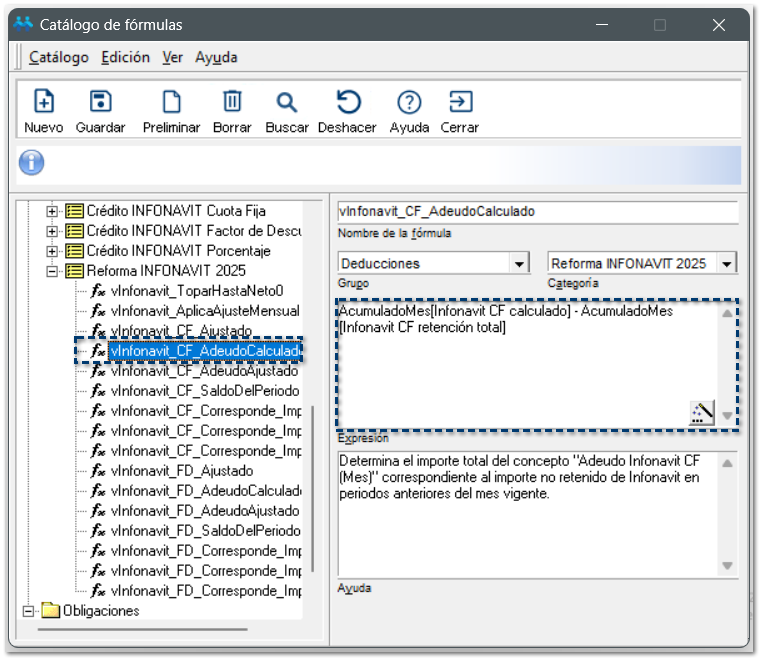Expand Crédito INFONAVIT Cuota Fija node
The width and height of the screenshot is (762, 661).
pos(53,211)
